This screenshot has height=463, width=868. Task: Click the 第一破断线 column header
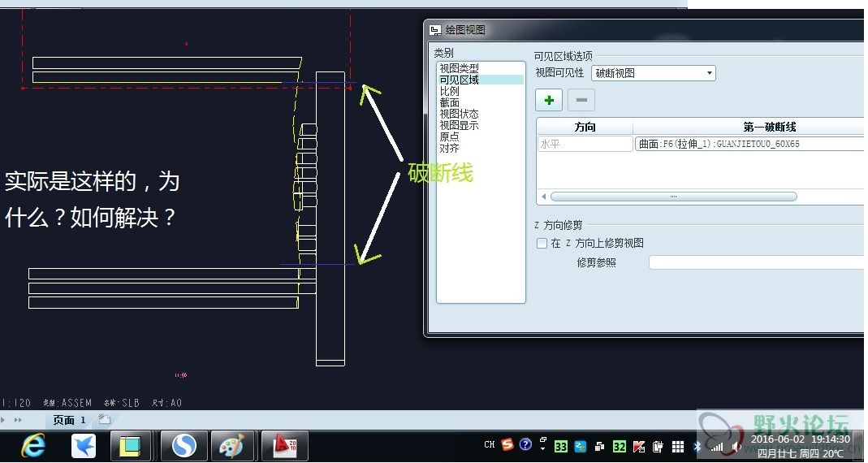click(x=769, y=127)
